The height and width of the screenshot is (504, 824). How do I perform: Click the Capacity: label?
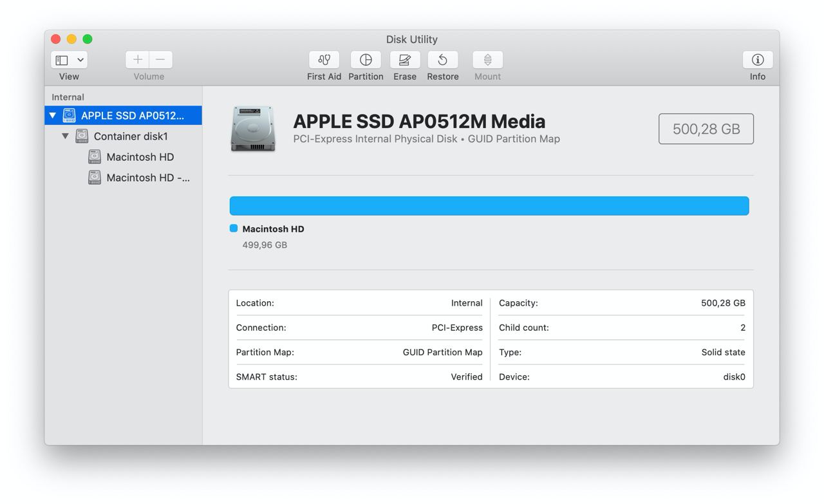coord(518,303)
